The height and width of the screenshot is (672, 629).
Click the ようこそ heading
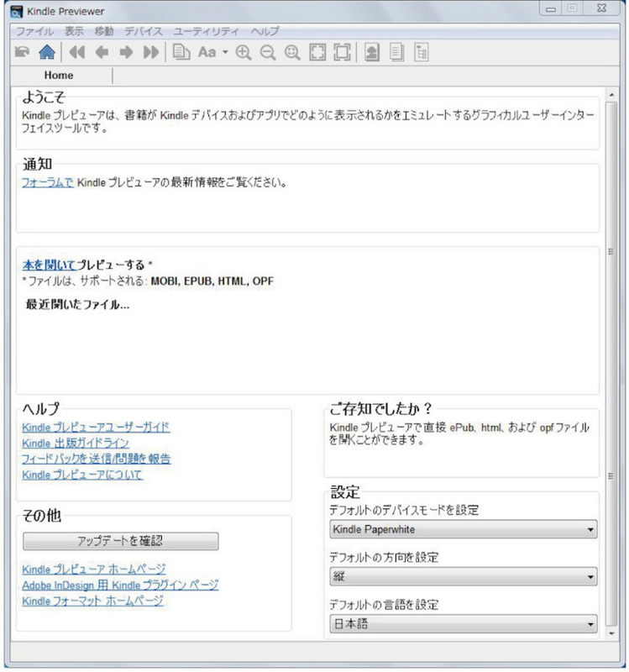click(x=44, y=97)
